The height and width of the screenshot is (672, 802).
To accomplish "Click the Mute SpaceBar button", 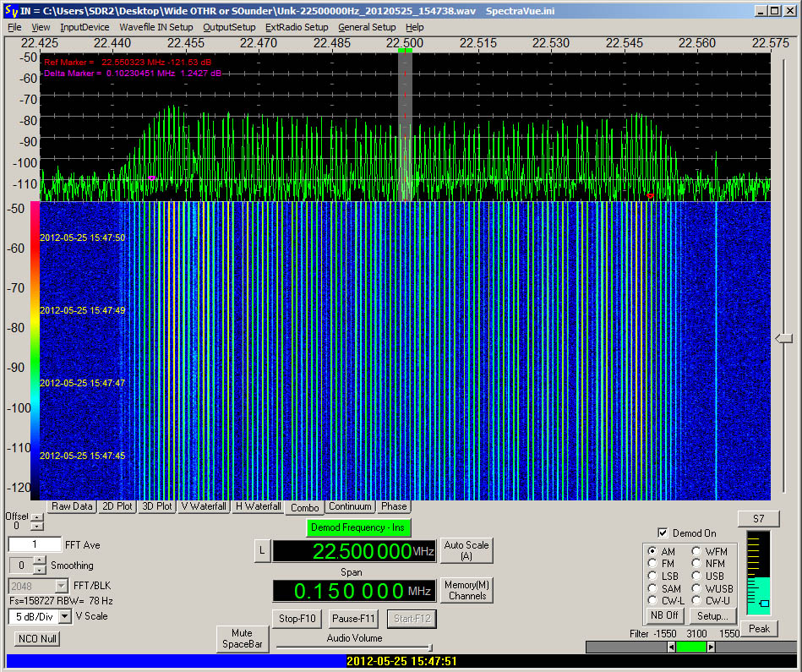I will [x=243, y=638].
